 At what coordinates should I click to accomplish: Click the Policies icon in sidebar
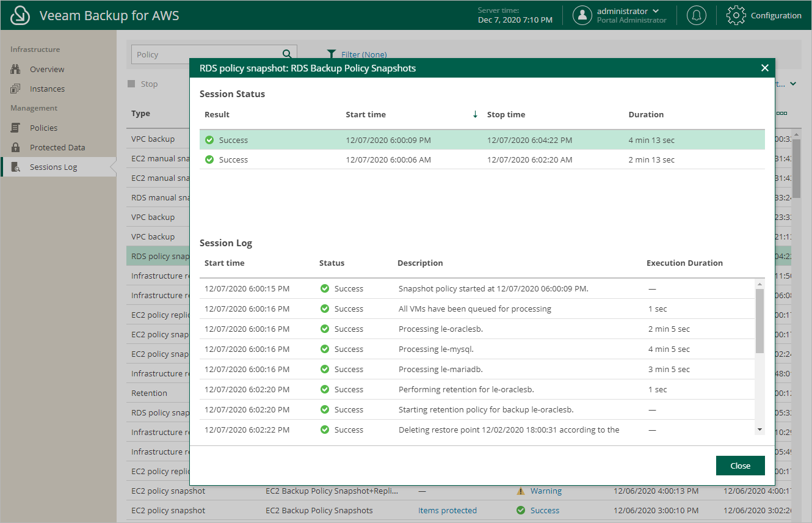pos(16,128)
